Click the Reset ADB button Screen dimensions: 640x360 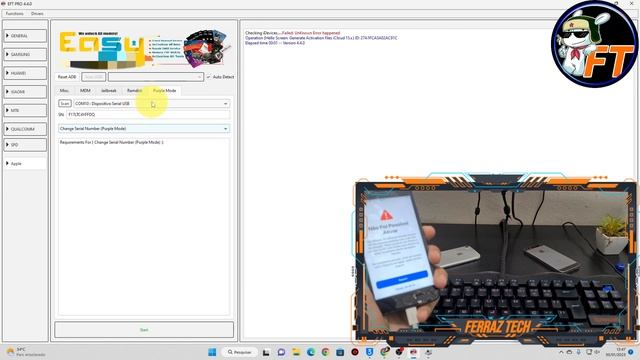(67, 77)
